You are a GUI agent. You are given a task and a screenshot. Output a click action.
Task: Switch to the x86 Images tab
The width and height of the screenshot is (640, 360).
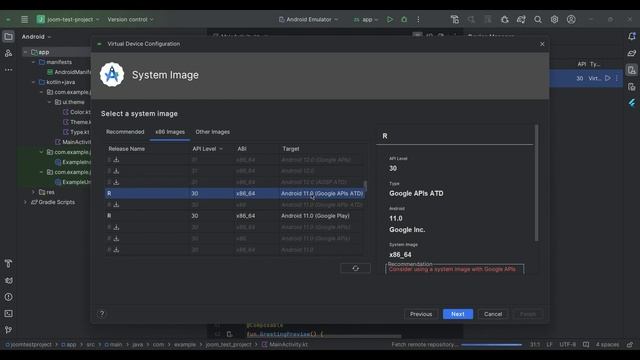[x=170, y=132]
